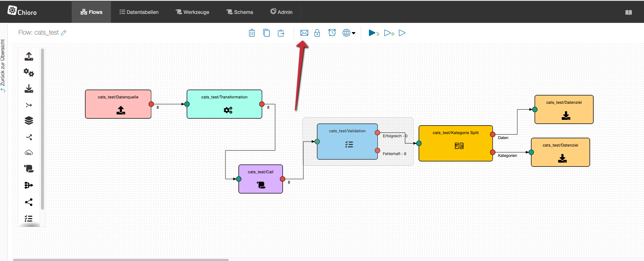644x261 pixels.
Task: Select the upload data source palette icon
Action: click(29, 56)
